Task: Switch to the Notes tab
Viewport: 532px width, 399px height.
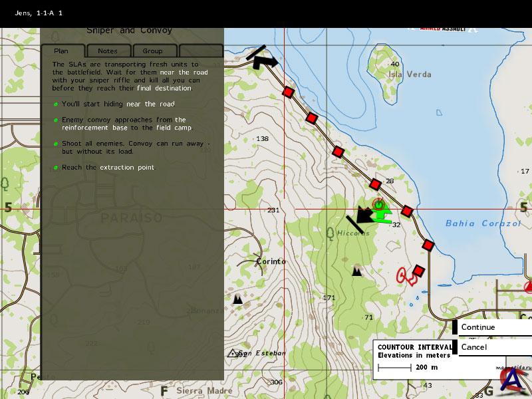Action: point(108,51)
